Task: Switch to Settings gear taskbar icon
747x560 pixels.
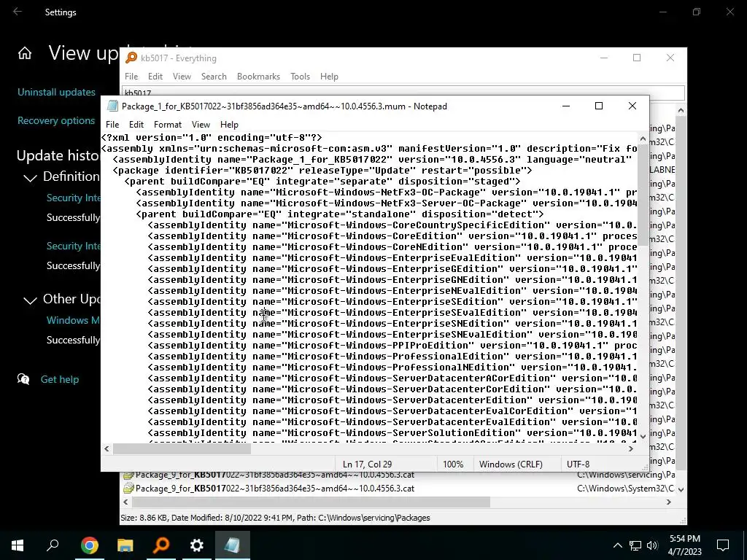Action: point(197,545)
